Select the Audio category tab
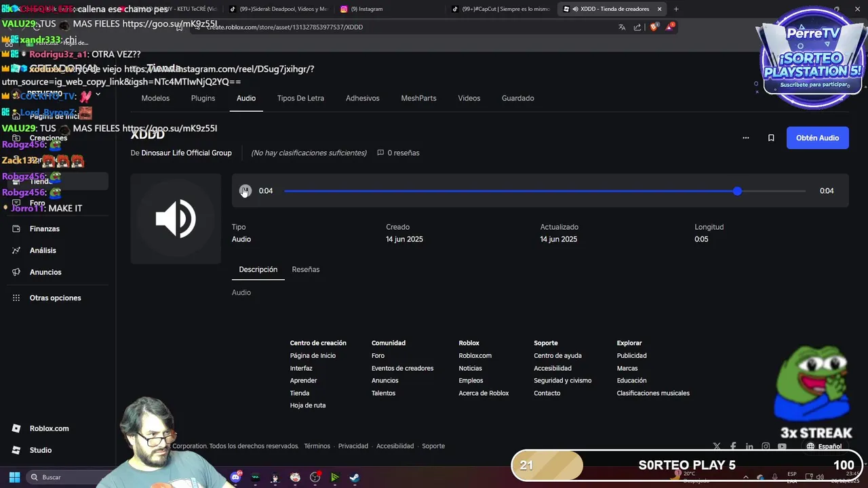 pyautogui.click(x=246, y=98)
